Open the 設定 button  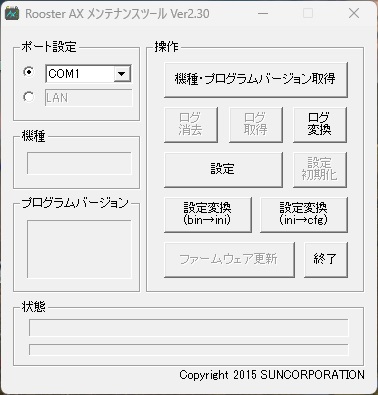click(x=223, y=169)
